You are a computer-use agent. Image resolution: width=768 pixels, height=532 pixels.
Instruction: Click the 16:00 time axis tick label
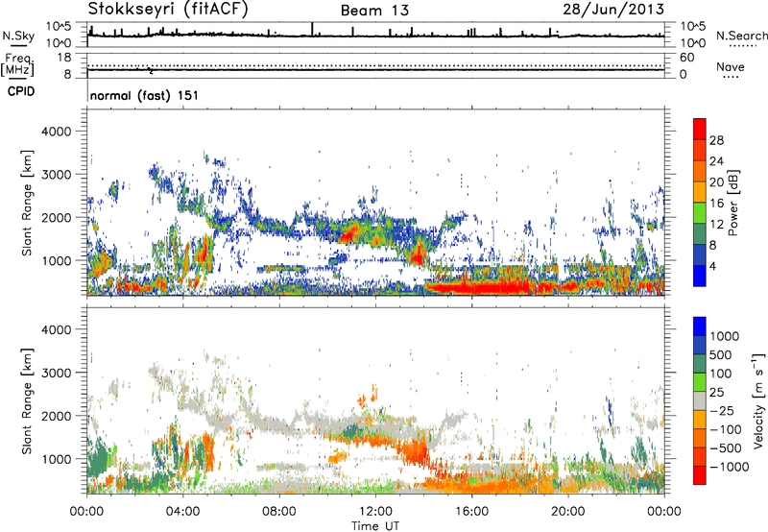click(471, 512)
